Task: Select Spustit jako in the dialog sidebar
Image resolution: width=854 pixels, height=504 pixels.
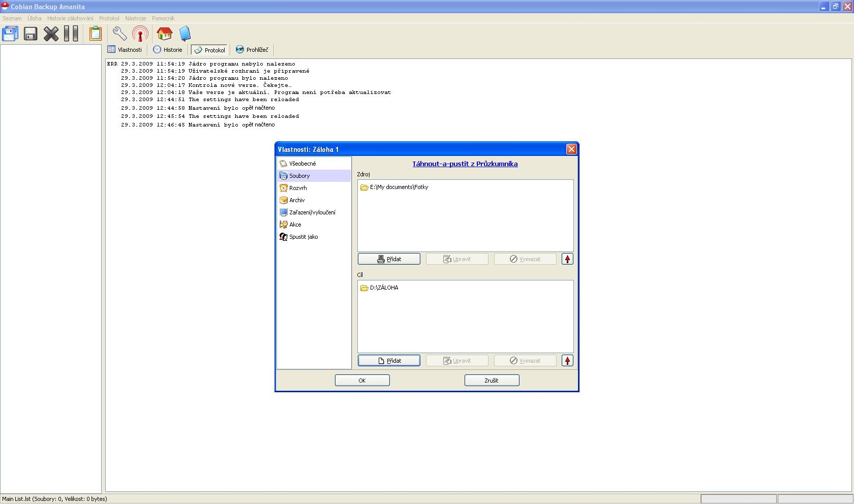Action: tap(314, 237)
